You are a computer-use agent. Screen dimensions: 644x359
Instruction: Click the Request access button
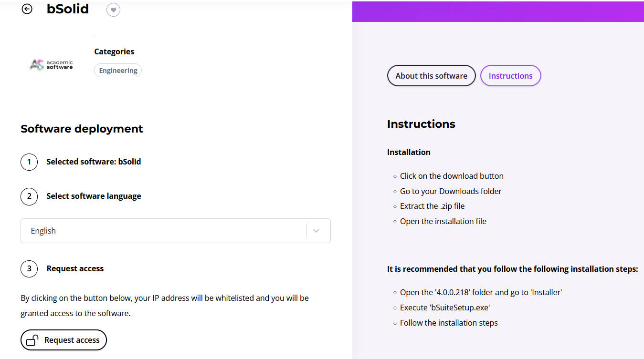(63, 339)
